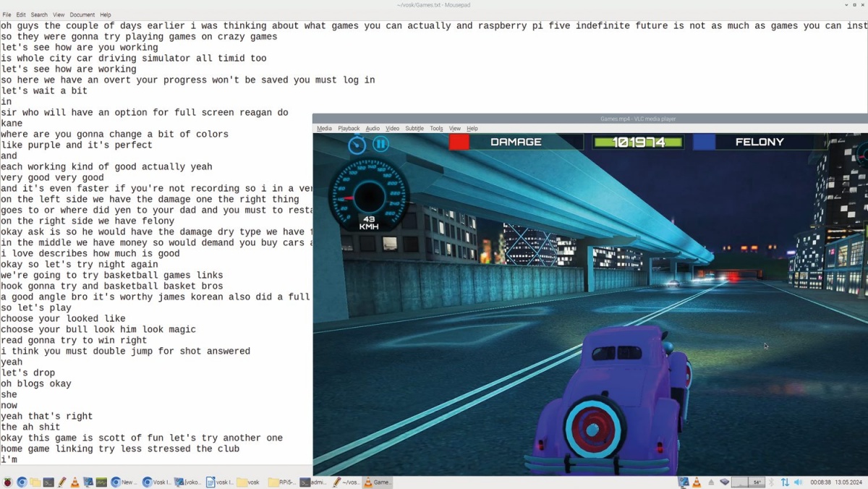Open VLC's Help menu
Screen dimensions: 868x489
pos(472,128)
